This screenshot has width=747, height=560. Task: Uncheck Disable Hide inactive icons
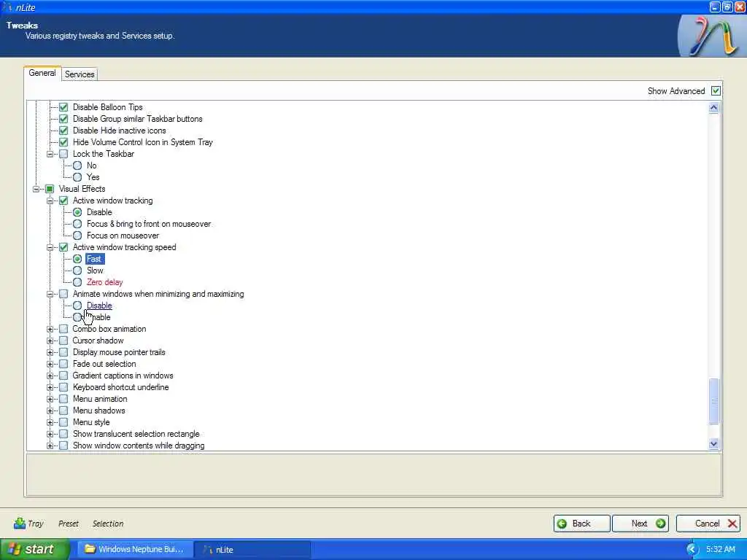click(63, 131)
